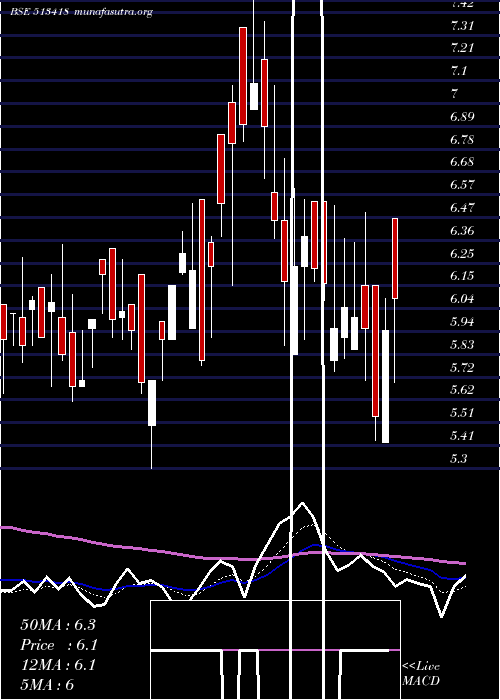Viewport: 500px width, 700px height.
Task: Click the 6.57 price axis label
Action: pyautogui.click(x=462, y=184)
